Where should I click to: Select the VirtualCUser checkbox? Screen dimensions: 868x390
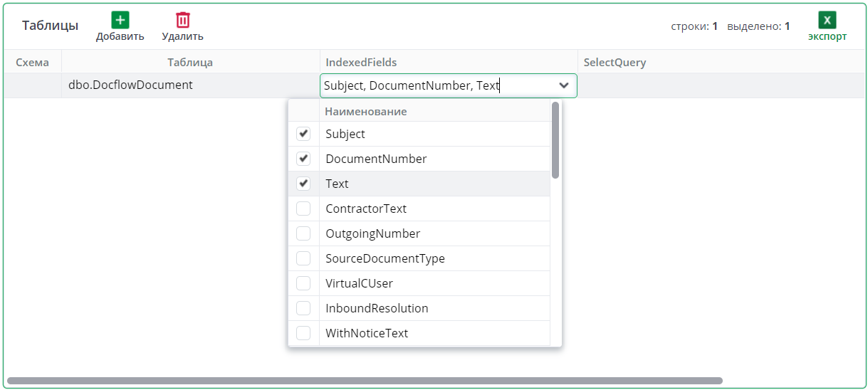click(303, 283)
